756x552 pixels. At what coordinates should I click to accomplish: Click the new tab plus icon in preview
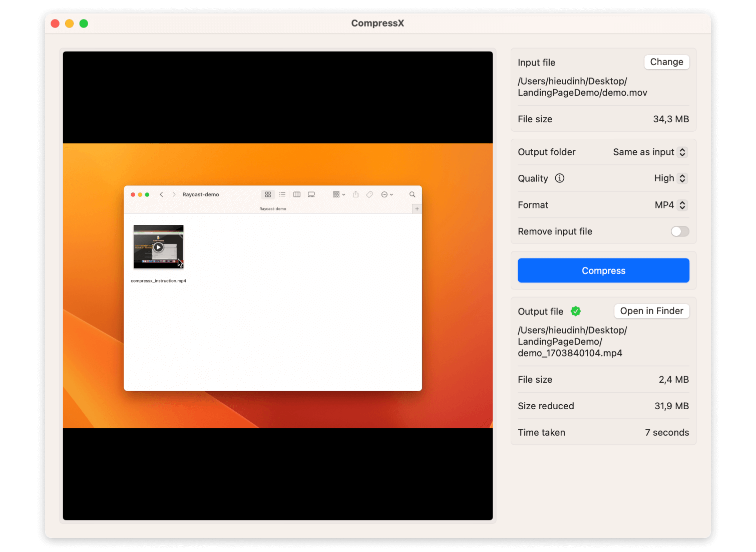[417, 208]
